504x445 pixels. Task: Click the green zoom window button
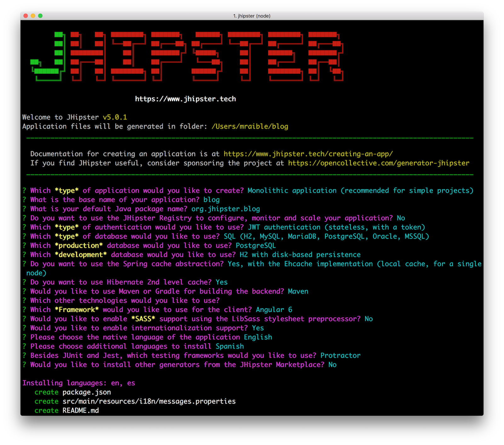[40, 16]
